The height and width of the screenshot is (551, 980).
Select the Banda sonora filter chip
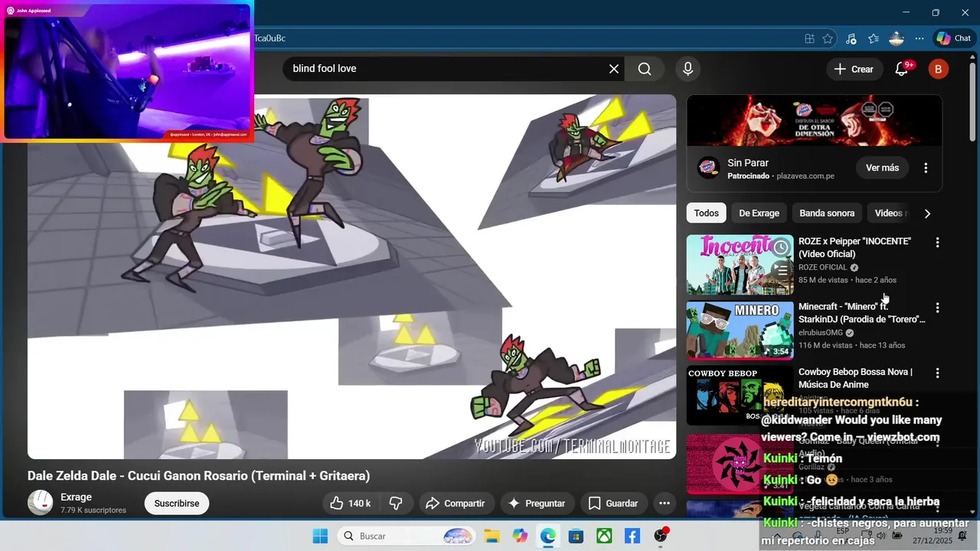tap(827, 214)
